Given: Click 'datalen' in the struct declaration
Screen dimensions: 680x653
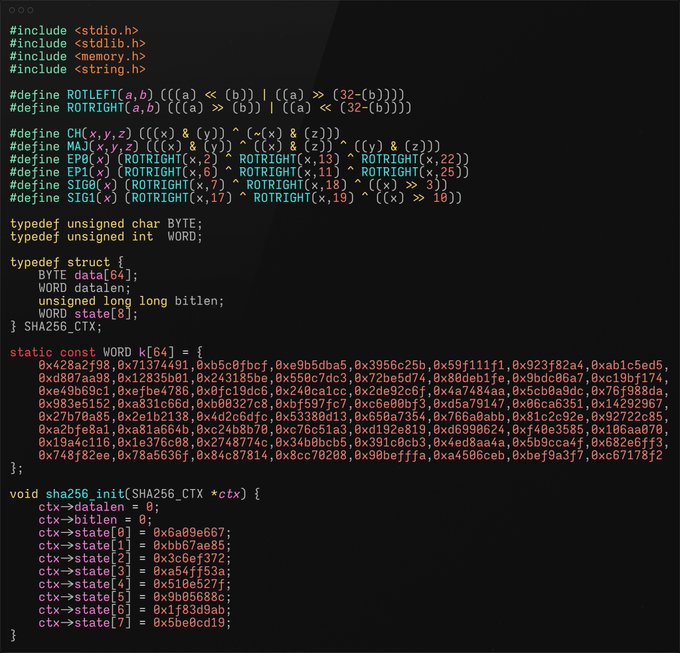Looking at the screenshot, I should click(99, 288).
